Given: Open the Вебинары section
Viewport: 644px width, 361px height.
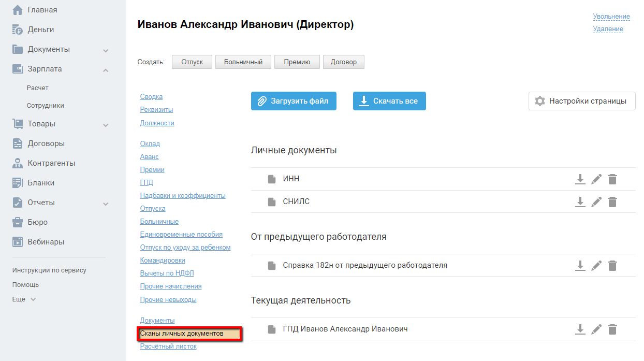Looking at the screenshot, I should click(x=46, y=242).
